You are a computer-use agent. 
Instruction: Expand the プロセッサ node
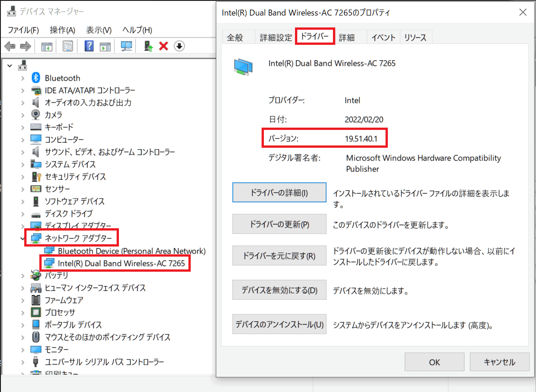tap(22, 312)
